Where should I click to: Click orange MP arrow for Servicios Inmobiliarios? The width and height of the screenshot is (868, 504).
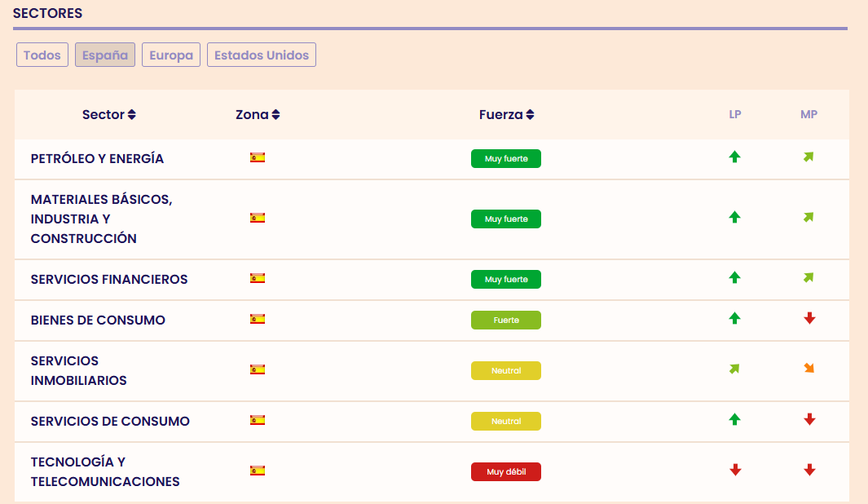click(809, 369)
